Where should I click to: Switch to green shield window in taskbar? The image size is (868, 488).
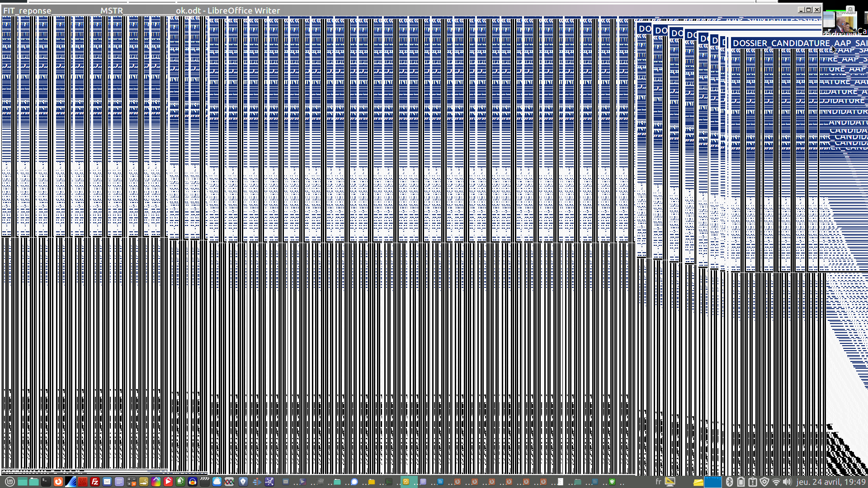[612, 482]
